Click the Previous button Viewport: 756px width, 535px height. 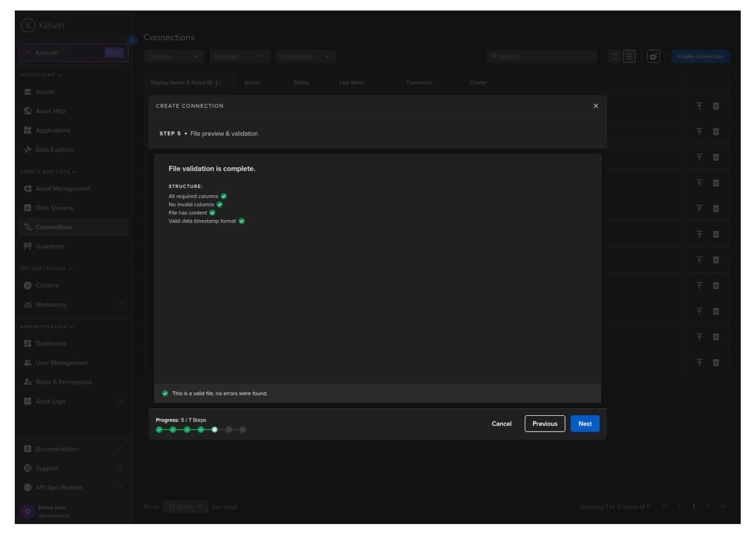tap(545, 424)
